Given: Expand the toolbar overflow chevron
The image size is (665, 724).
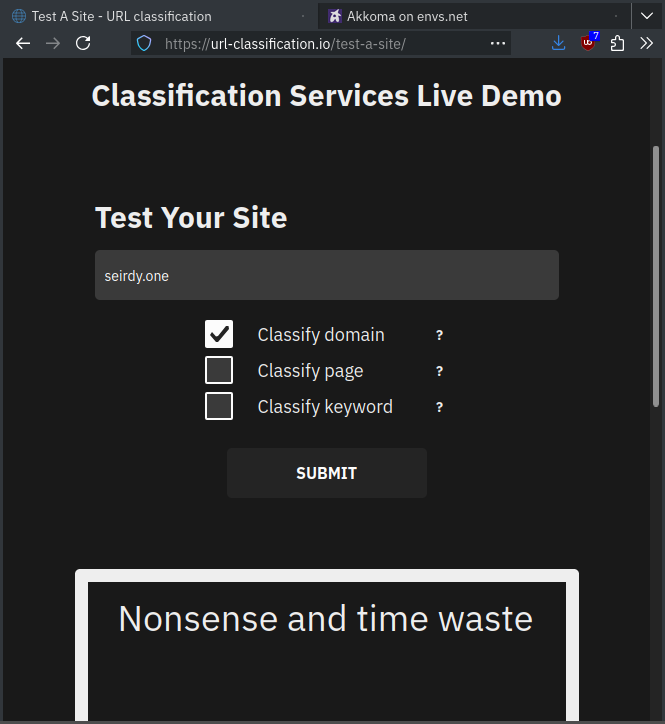Looking at the screenshot, I should pyautogui.click(x=646, y=44).
